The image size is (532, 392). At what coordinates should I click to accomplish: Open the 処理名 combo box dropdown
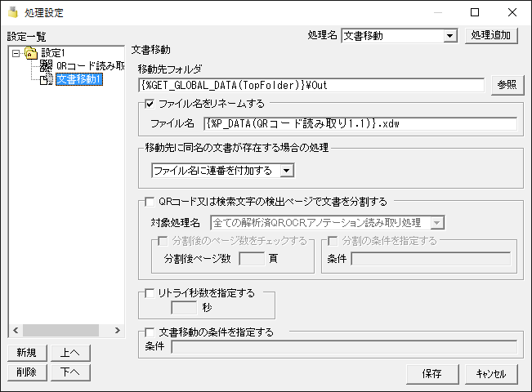point(450,36)
